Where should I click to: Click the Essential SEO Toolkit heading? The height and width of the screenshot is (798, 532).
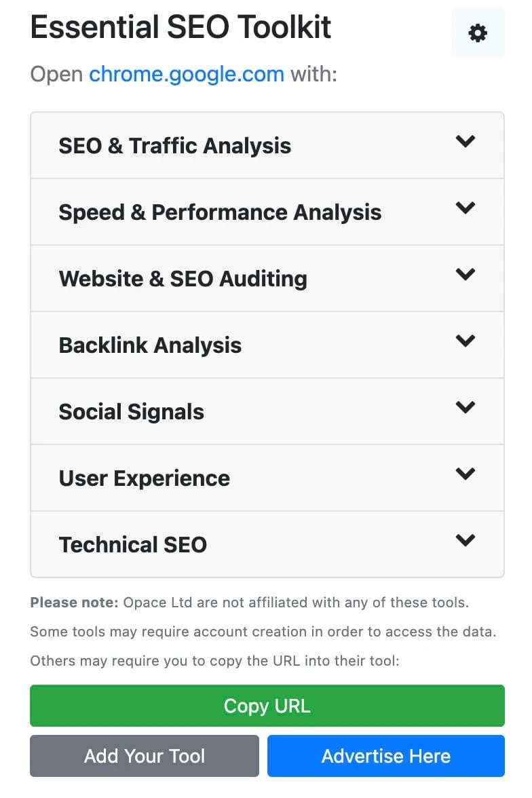(x=180, y=27)
